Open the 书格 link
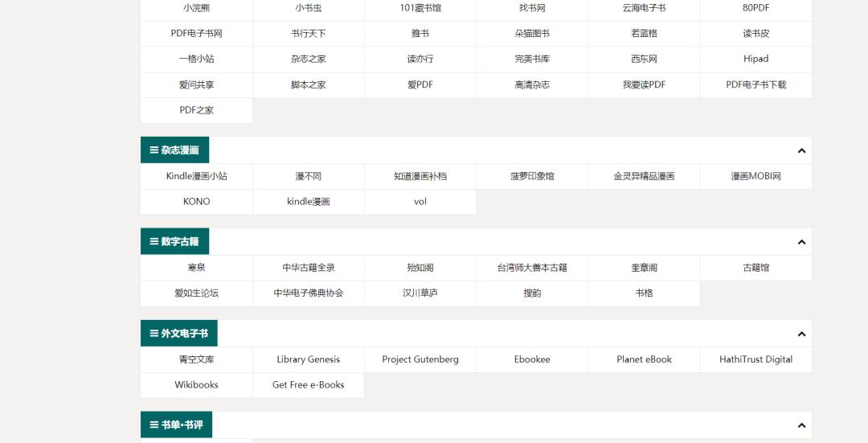868x443 pixels. pos(644,293)
